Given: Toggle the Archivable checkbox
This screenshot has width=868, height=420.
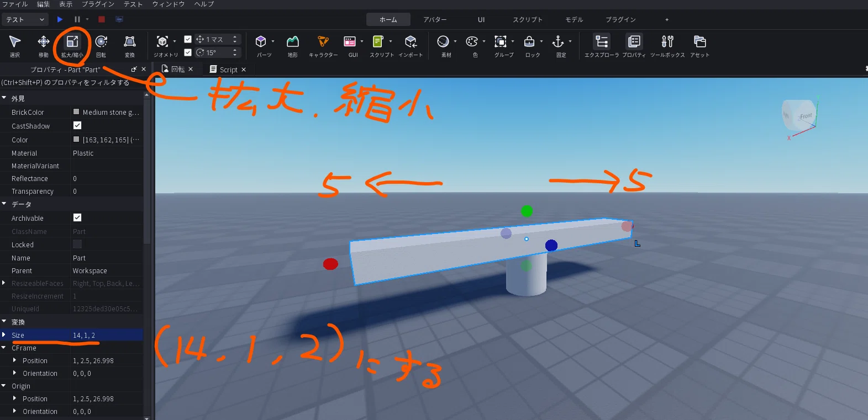Looking at the screenshot, I should point(77,218).
